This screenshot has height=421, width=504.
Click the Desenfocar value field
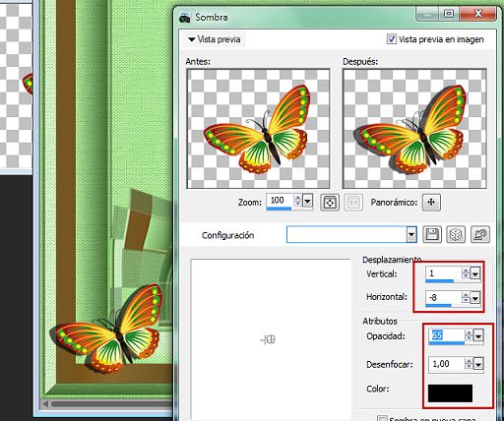pos(447,364)
